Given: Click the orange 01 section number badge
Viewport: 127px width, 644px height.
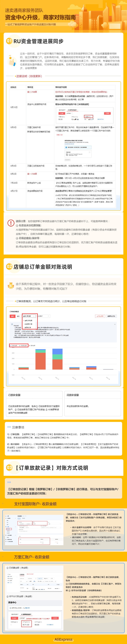Looking at the screenshot, I should [x=9, y=41].
